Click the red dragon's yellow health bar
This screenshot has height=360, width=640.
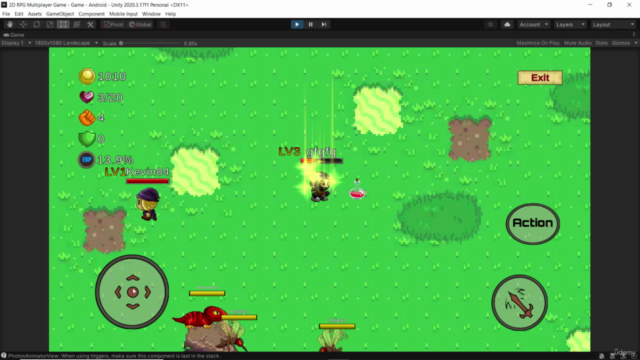point(207,293)
